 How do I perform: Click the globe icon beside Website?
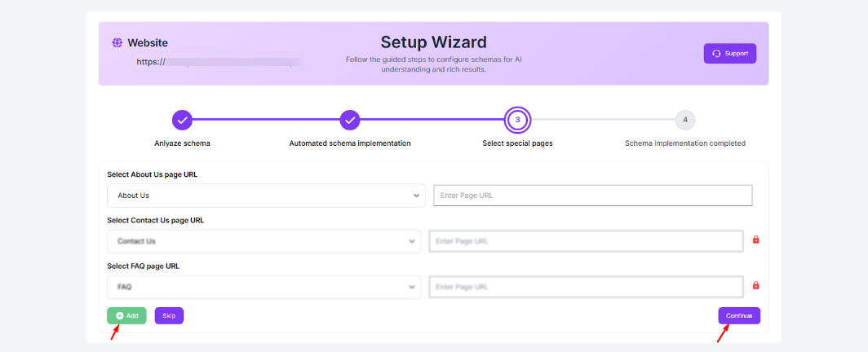tap(117, 42)
